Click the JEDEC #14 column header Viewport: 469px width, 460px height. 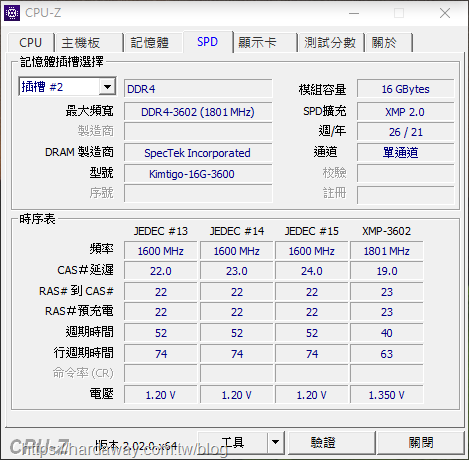point(237,231)
